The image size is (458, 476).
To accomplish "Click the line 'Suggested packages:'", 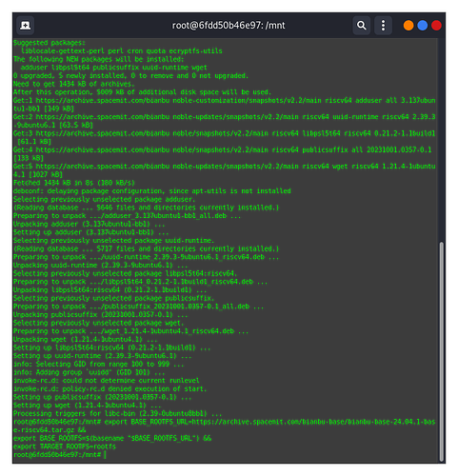I will coord(50,43).
